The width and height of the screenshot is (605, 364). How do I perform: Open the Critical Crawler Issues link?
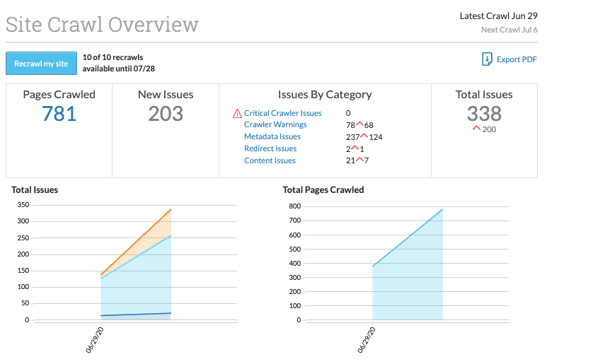(282, 113)
